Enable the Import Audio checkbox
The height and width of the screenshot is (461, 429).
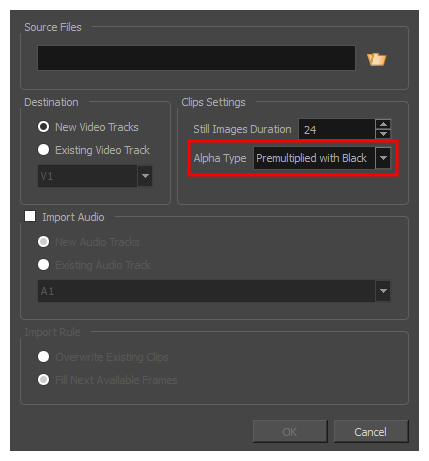pos(30,216)
